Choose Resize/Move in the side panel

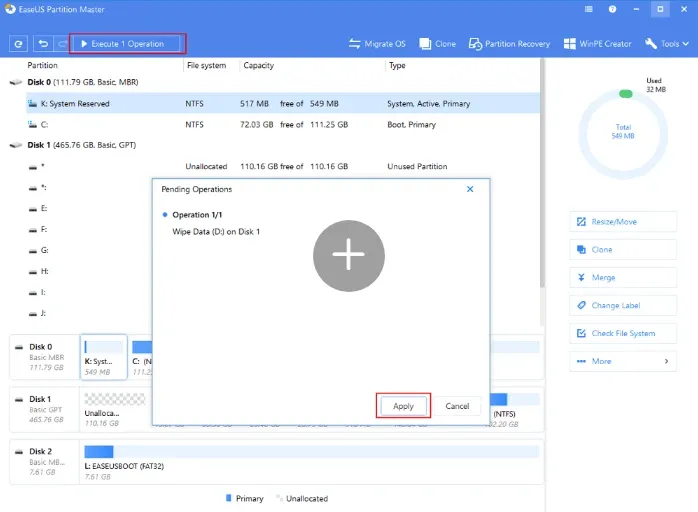622,222
